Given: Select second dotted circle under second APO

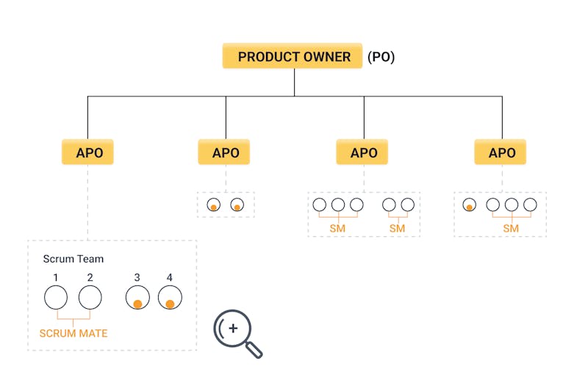Looking at the screenshot, I should [237, 204].
